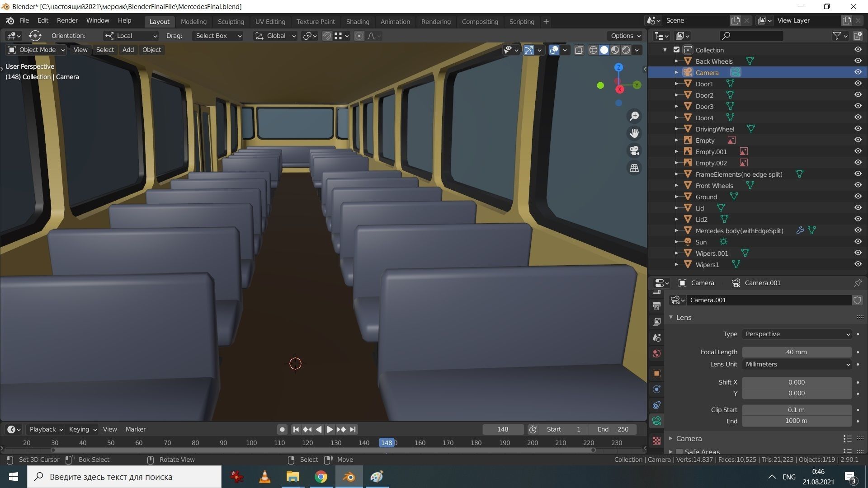Open the Lens Type Perspective dropdown
Viewport: 868px width, 488px height.
[797, 334]
